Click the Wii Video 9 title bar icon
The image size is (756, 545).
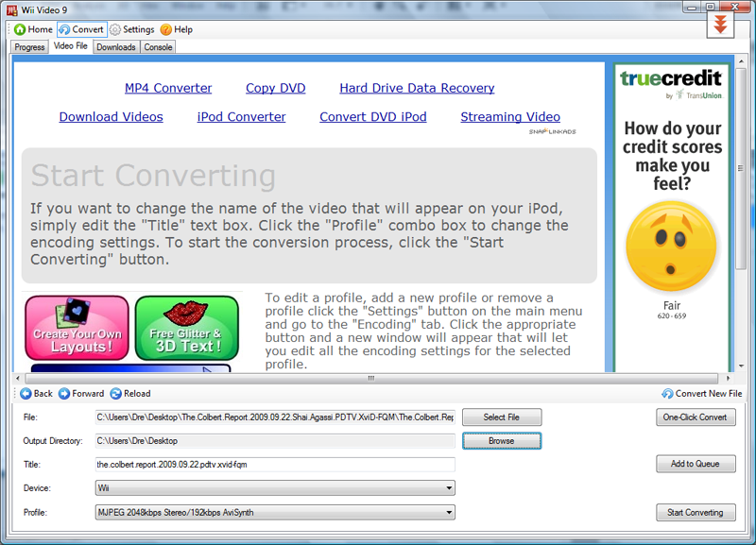[x=12, y=9]
